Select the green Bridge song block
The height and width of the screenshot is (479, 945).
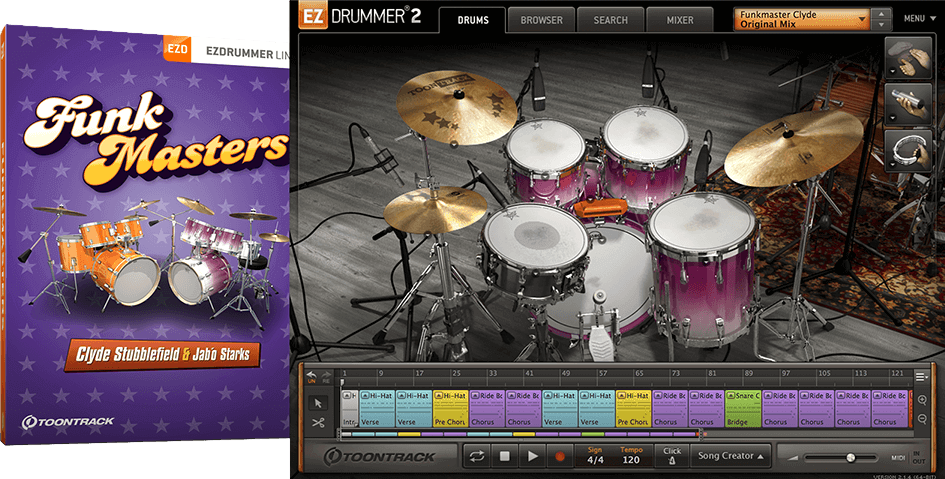click(x=743, y=409)
